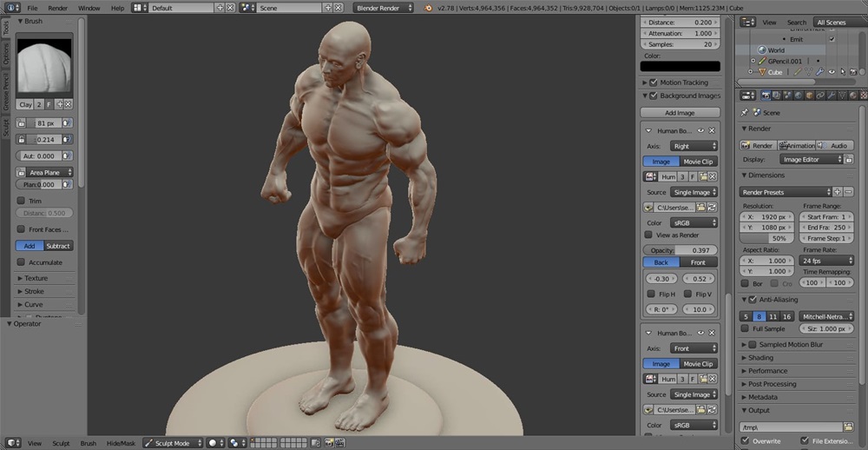Click the lock icon beside brush strength
The width and height of the screenshot is (868, 450).
tap(21, 139)
